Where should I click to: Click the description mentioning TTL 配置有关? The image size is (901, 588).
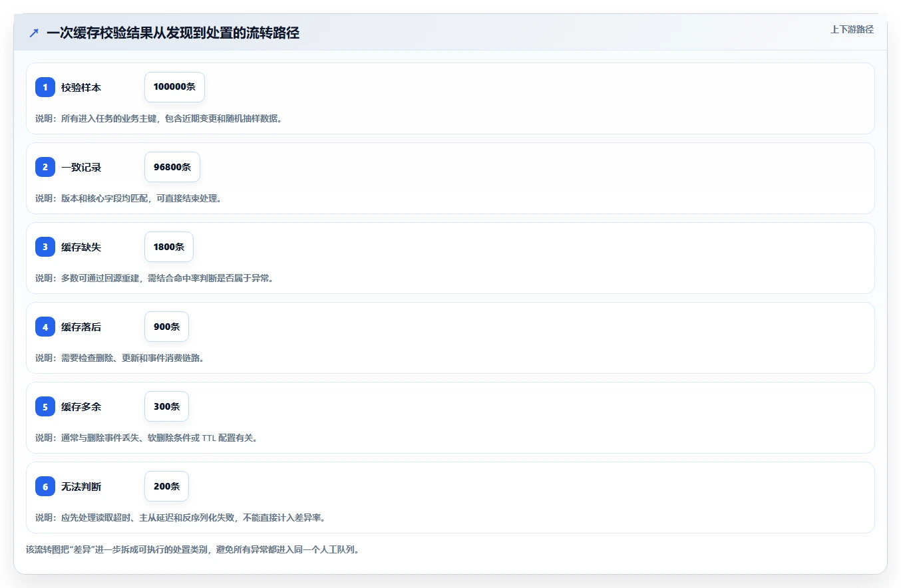pyautogui.click(x=146, y=438)
